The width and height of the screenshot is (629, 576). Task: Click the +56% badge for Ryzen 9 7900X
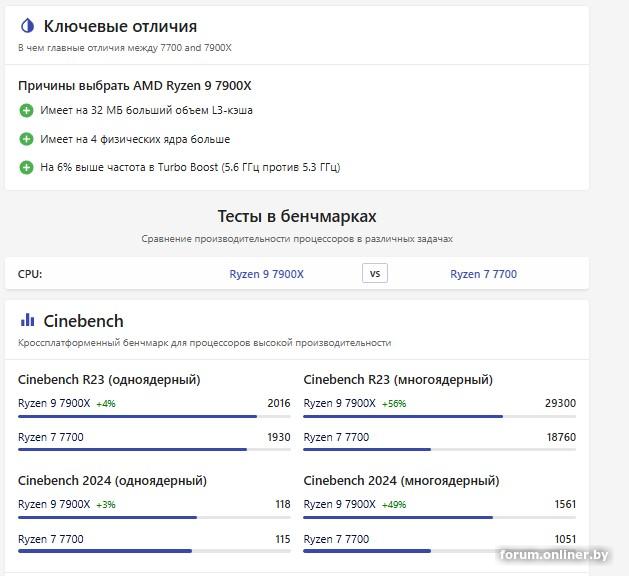394,404
